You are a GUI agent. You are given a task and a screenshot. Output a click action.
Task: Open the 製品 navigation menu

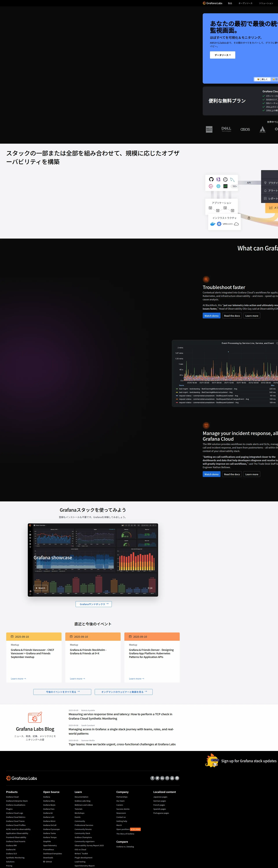tap(230, 3)
